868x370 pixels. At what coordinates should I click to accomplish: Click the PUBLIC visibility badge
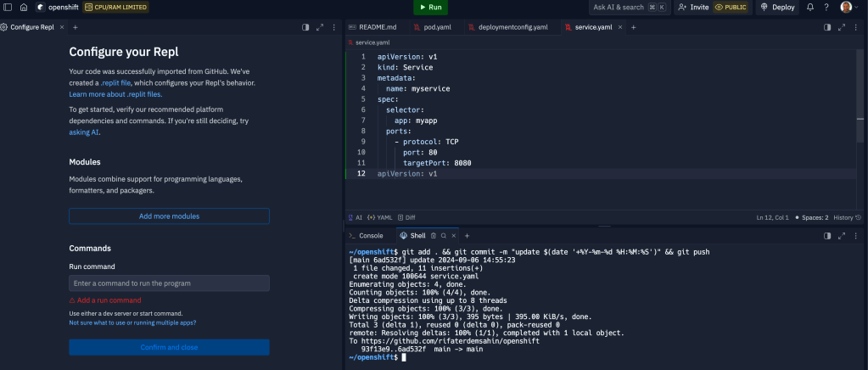[x=731, y=7]
